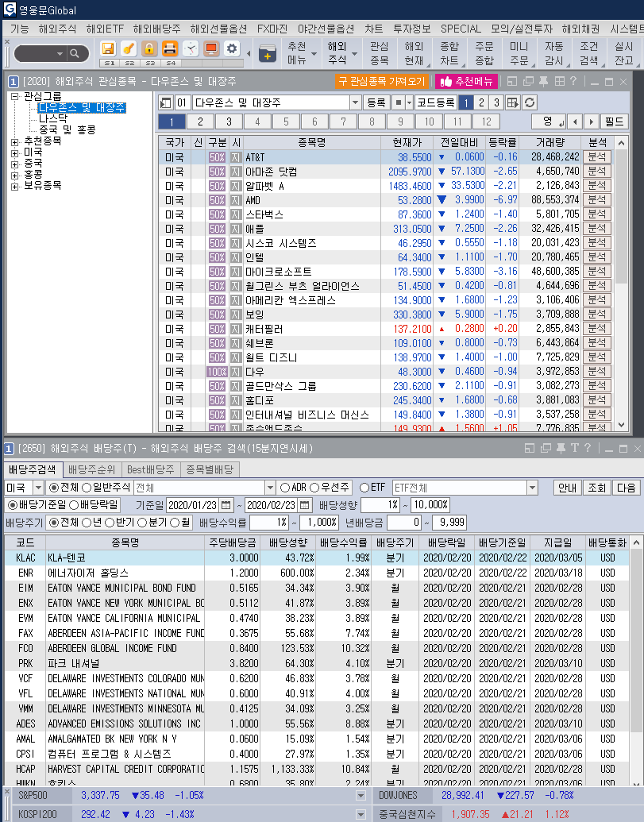The image size is (644, 822).
Task: Click the printer icon
Action: 170,49
